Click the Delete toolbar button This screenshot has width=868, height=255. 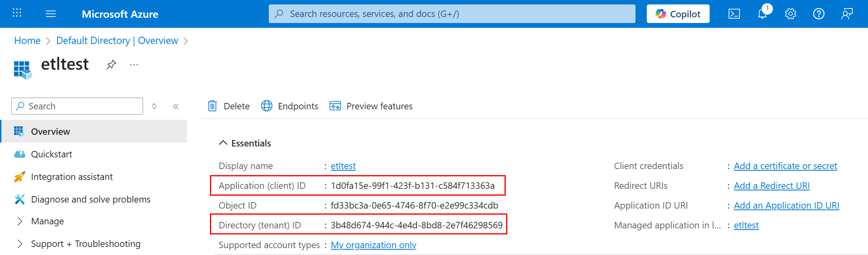228,106
